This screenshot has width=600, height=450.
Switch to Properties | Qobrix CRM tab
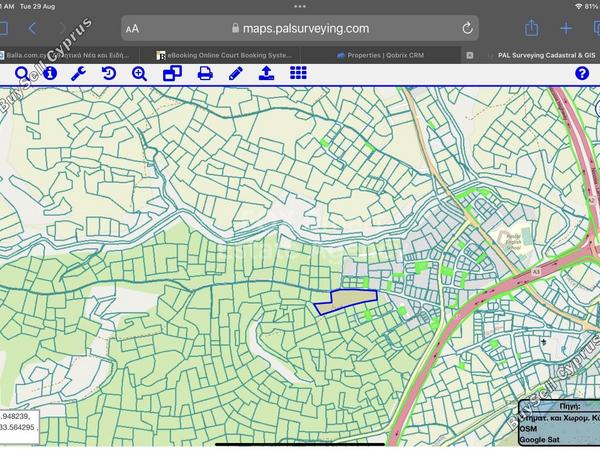click(381, 55)
